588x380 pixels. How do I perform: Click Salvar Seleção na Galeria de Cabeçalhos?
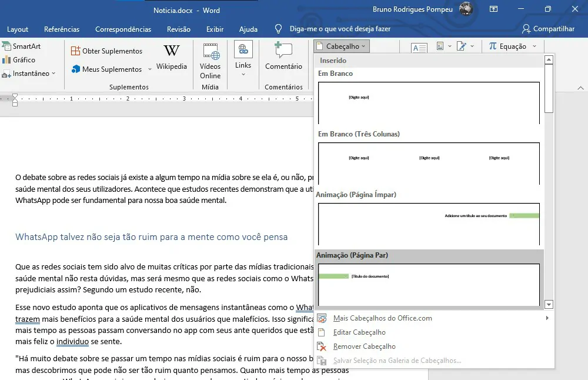(397, 361)
